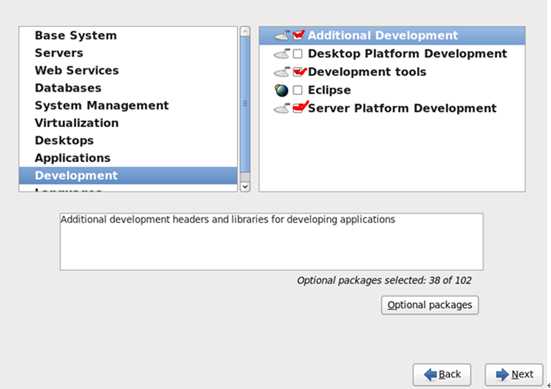Select the System Management category
Screen dimensions: 551x389
128,106
